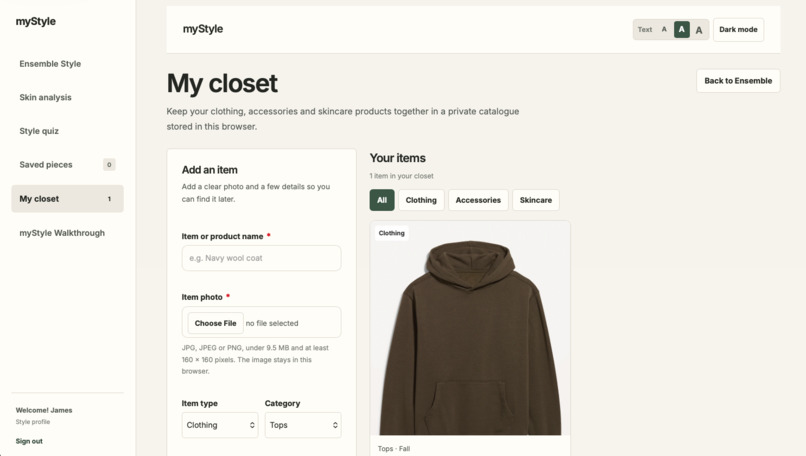Select the small text size A
806x456 pixels.
664,29
